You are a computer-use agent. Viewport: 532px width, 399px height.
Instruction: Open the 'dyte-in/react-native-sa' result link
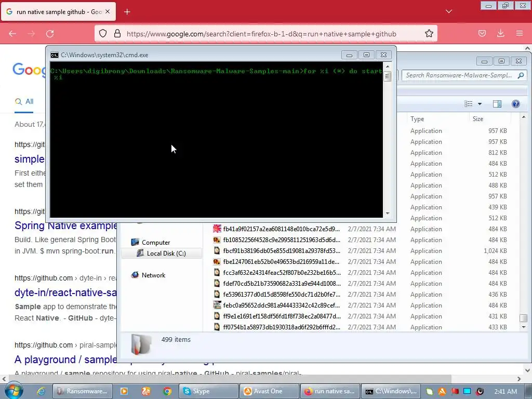point(65,292)
